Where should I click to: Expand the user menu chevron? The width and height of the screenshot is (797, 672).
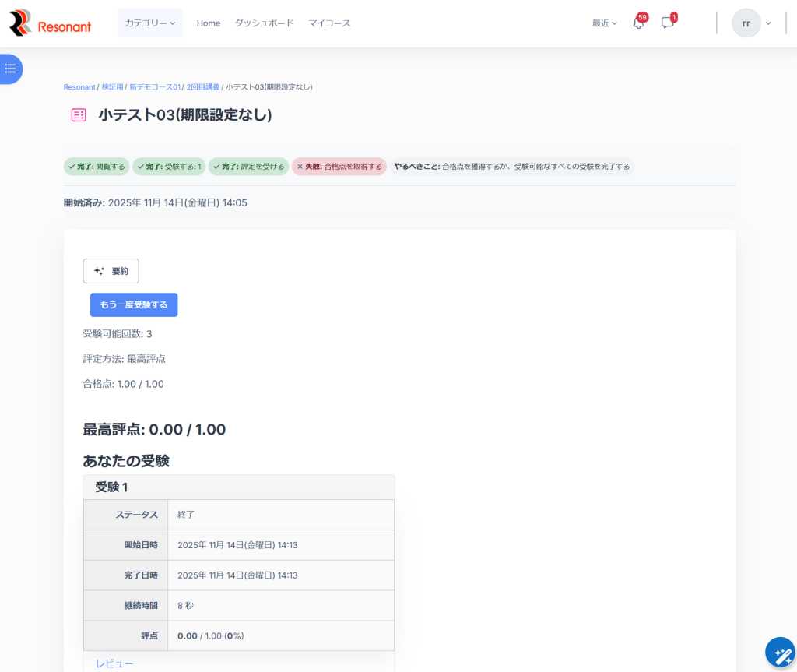[x=768, y=23]
